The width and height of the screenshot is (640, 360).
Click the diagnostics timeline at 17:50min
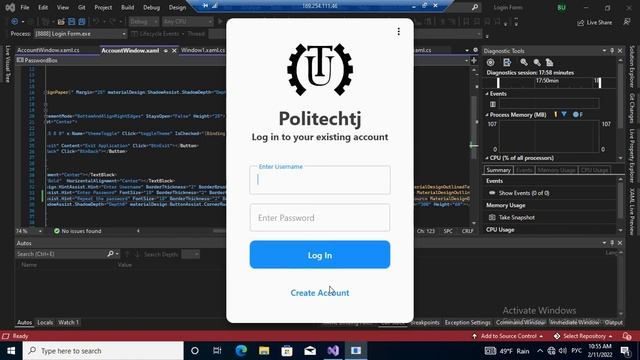pyautogui.click(x=547, y=81)
